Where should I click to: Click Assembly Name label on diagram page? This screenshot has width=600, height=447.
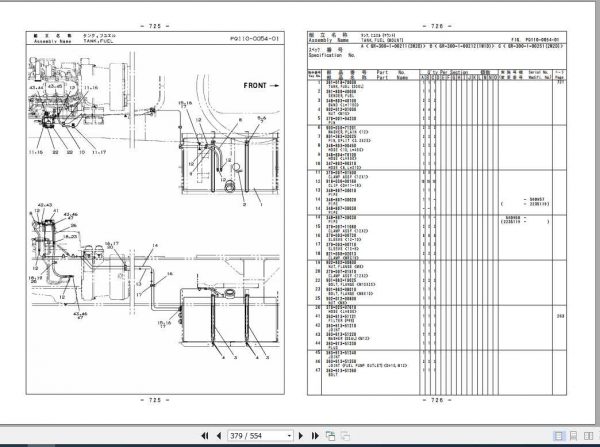click(53, 41)
